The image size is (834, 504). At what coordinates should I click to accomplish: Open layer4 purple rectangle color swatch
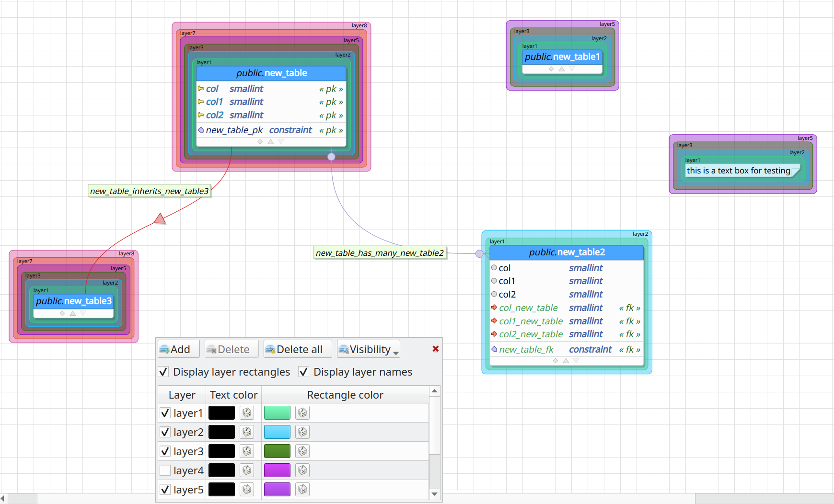tap(277, 470)
